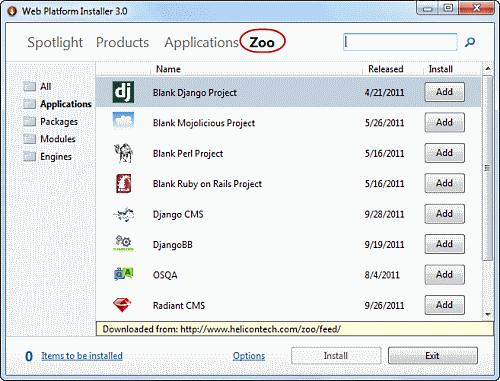Open the Options link
This screenshot has width=500, height=381.
point(249,356)
